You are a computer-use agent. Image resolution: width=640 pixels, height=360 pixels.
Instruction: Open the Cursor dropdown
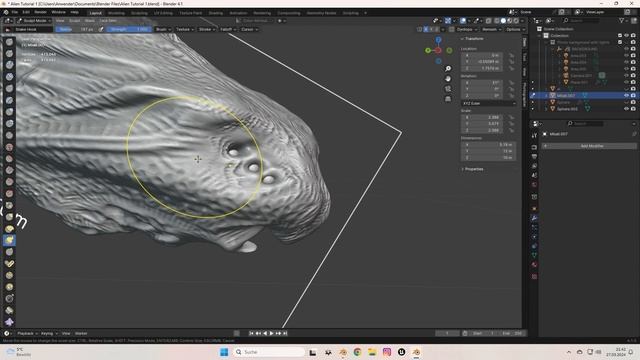coord(249,29)
